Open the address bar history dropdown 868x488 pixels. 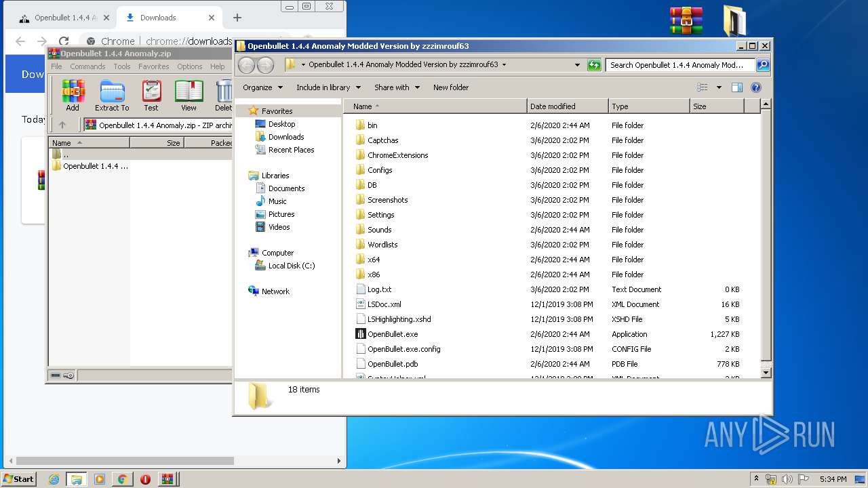coord(577,65)
